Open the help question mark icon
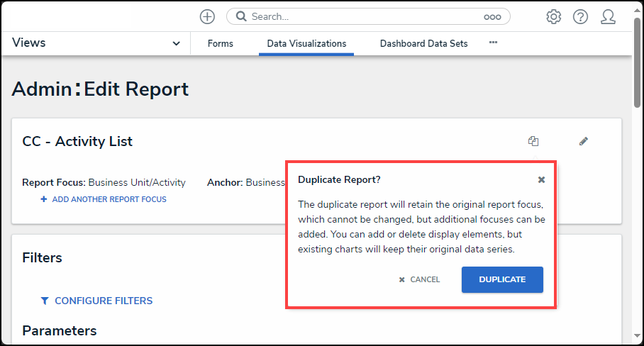Screen dimensions: 644x346 point(581,16)
